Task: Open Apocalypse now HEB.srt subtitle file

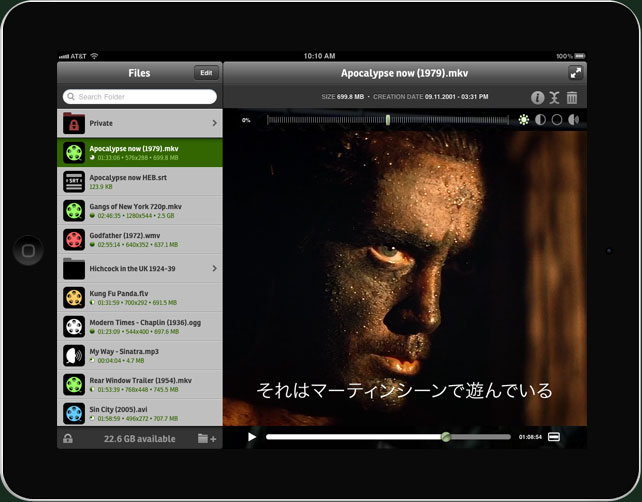Action: (140, 181)
